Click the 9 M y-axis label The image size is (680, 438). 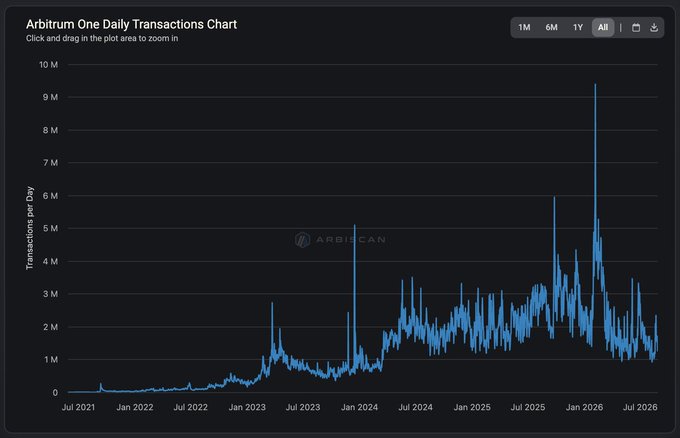[x=50, y=97]
